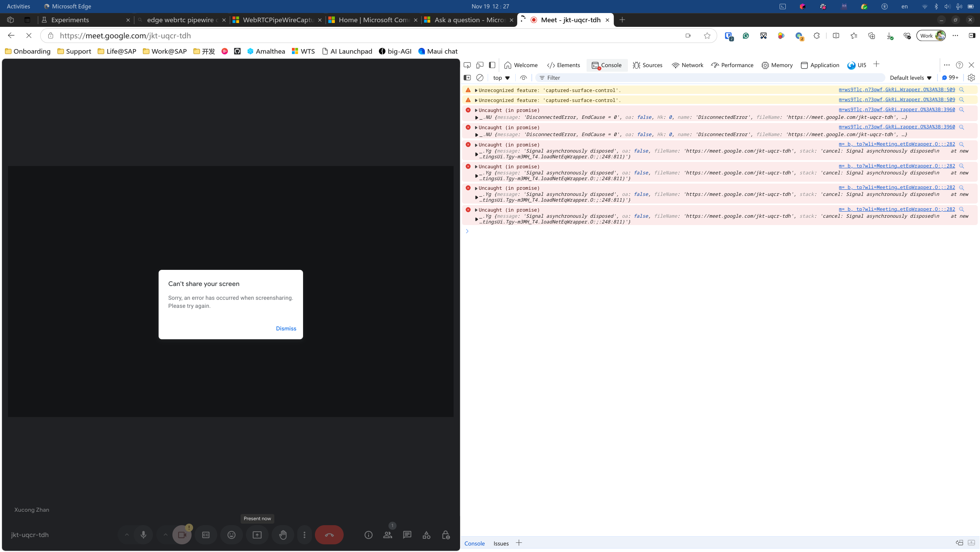
Task: Create live expression with eye icon
Action: (x=523, y=78)
